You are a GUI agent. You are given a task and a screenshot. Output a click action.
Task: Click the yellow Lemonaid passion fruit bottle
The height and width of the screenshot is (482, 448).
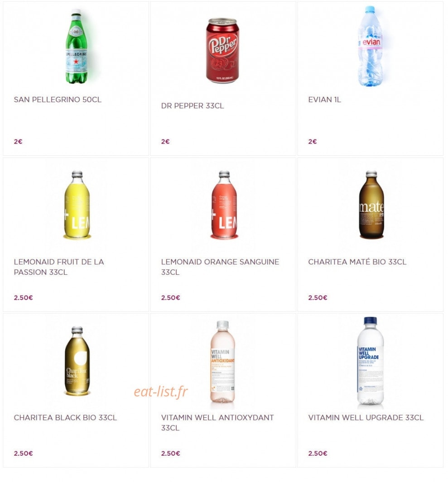click(77, 205)
